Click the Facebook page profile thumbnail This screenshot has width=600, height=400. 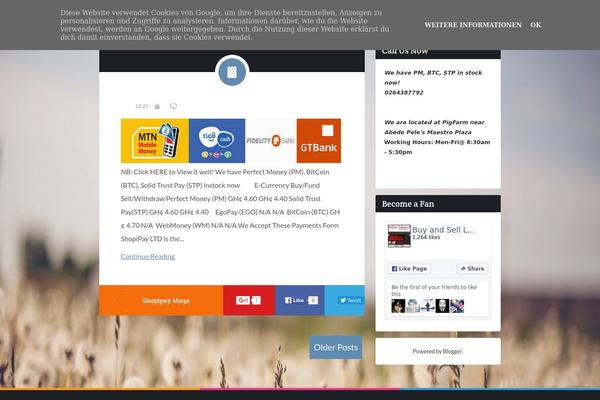399,236
